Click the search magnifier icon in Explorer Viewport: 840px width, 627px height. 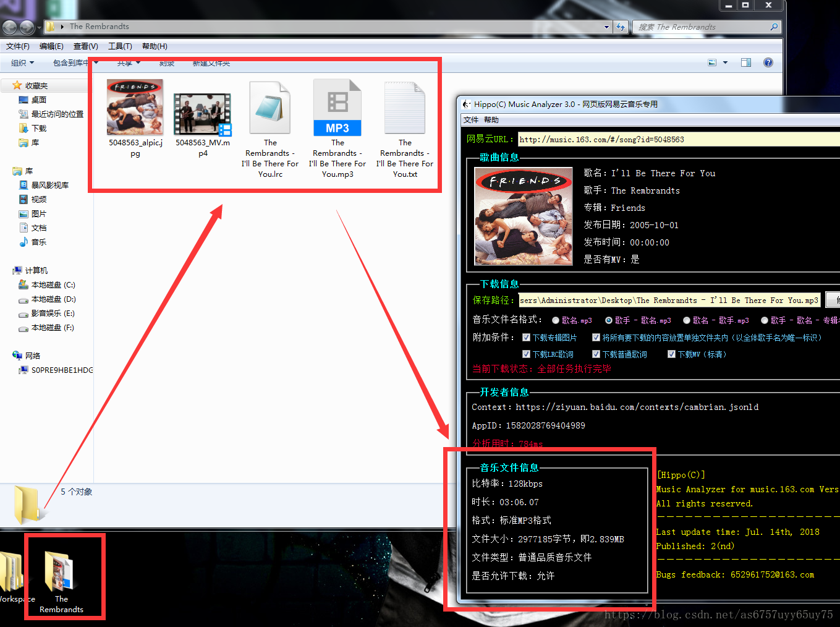(774, 27)
